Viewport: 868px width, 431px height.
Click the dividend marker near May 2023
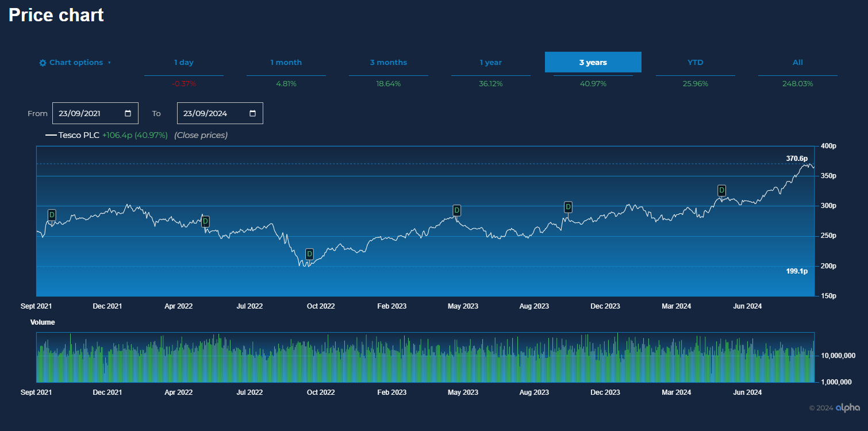click(x=457, y=210)
